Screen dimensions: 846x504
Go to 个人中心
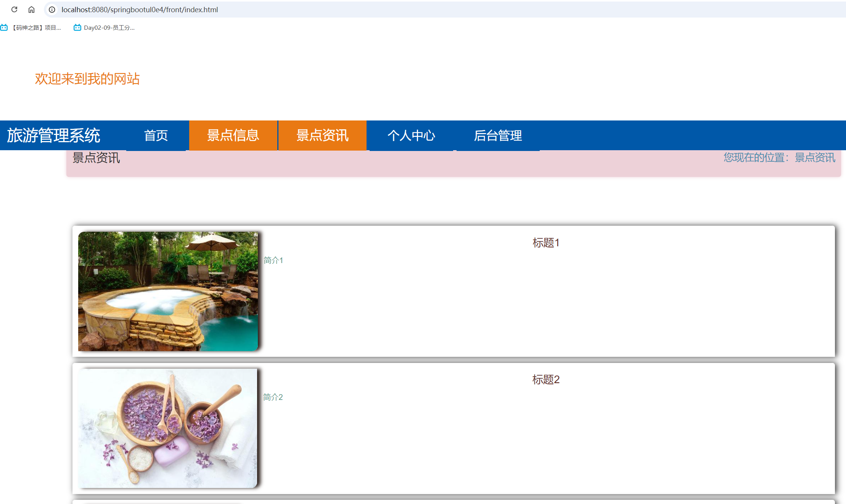coord(412,135)
